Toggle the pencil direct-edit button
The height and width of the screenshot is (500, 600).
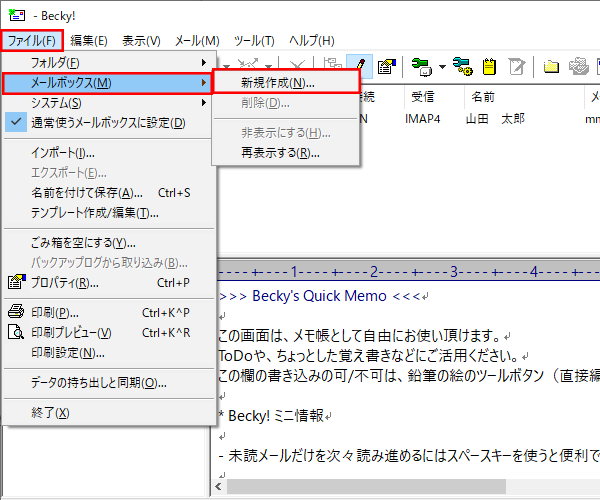(361, 67)
